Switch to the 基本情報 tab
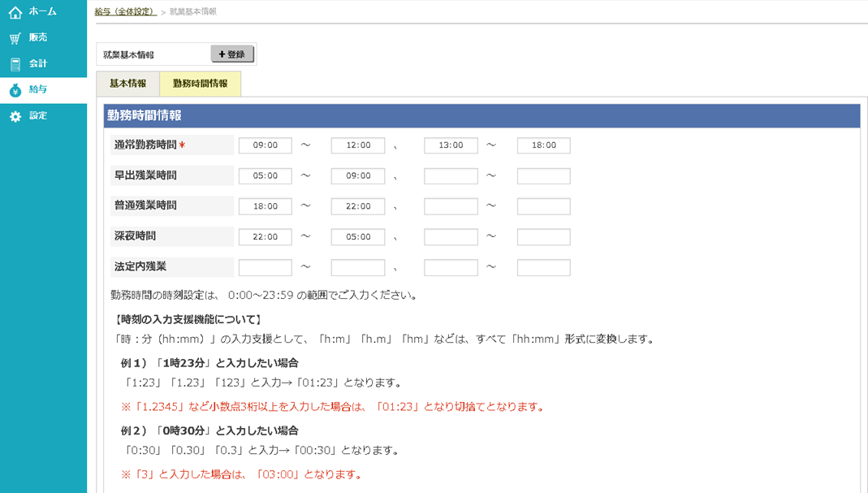This screenshot has height=493, width=868. [x=127, y=83]
